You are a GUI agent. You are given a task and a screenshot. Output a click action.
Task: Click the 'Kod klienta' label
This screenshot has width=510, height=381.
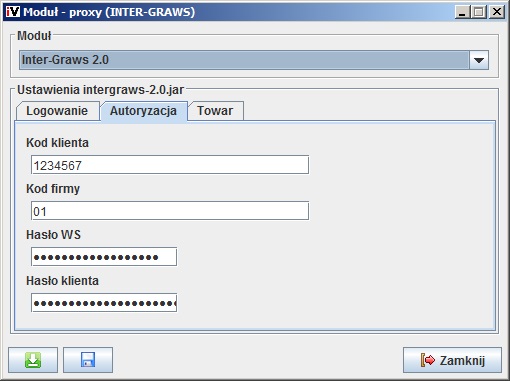[57, 143]
